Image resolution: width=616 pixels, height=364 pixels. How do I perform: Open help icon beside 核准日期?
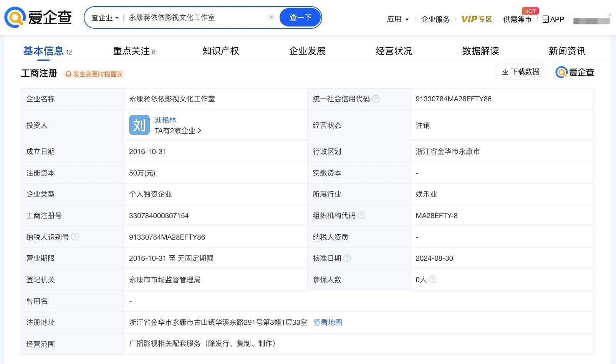(347, 258)
